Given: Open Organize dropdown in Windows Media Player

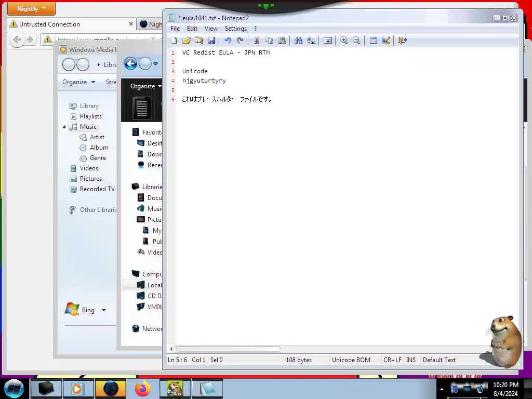Looking at the screenshot, I should click(79, 82).
